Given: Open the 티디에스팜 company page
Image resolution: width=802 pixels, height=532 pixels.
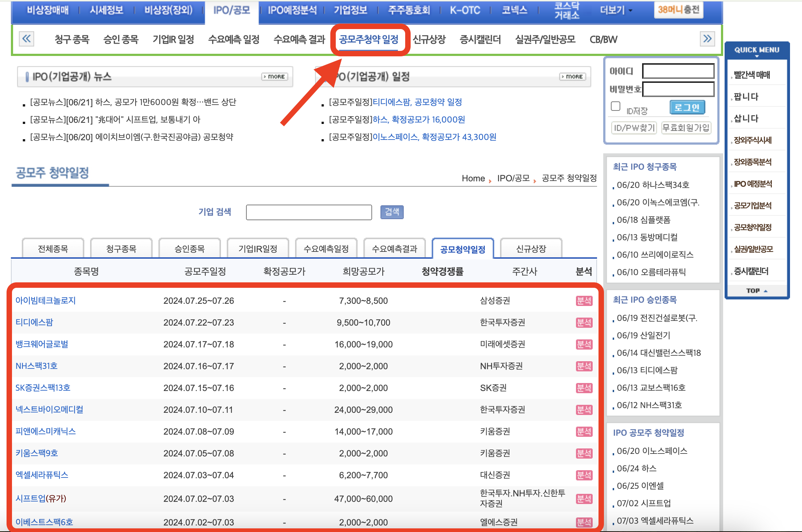Looking at the screenshot, I should point(34,322).
